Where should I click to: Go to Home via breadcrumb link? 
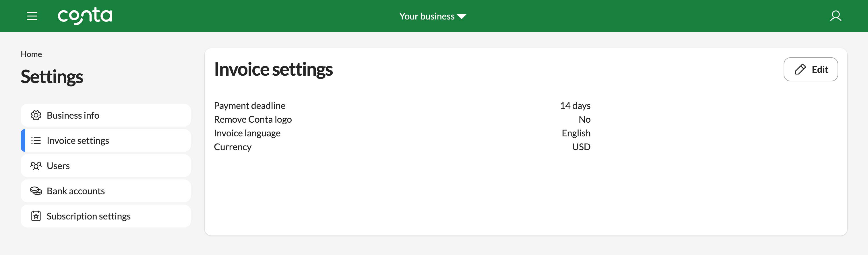[31, 54]
